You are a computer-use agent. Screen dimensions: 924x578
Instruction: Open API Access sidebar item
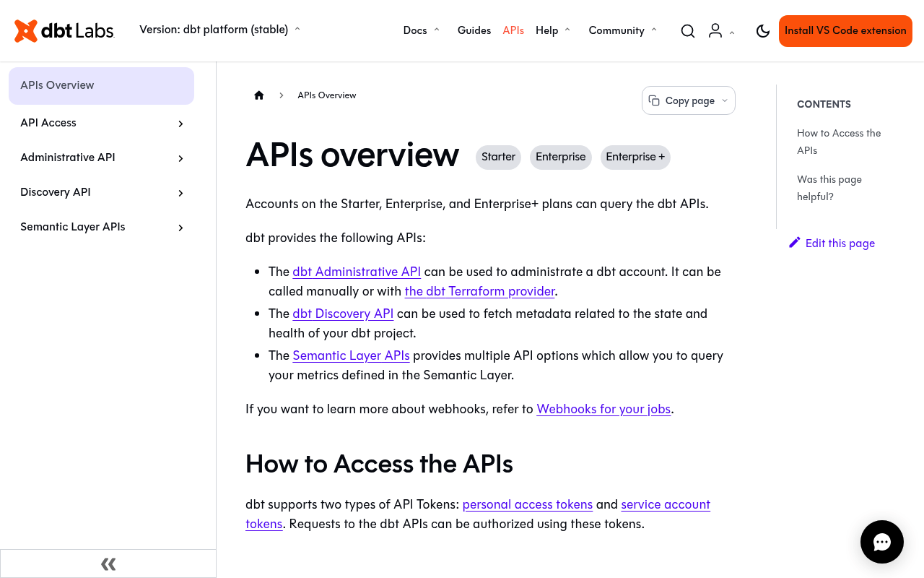pyautogui.click(x=48, y=123)
